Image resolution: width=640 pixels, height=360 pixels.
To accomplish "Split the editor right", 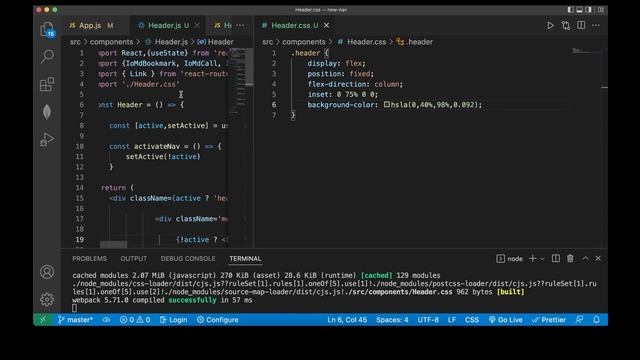I will 581,25.
